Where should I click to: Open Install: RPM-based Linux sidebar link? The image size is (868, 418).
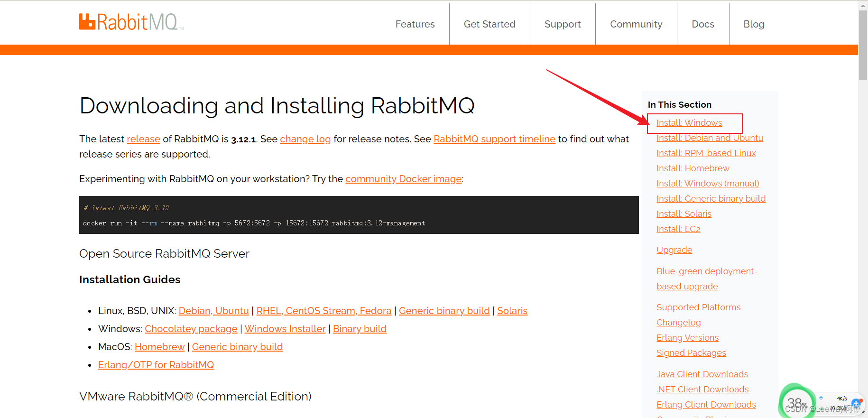point(706,153)
